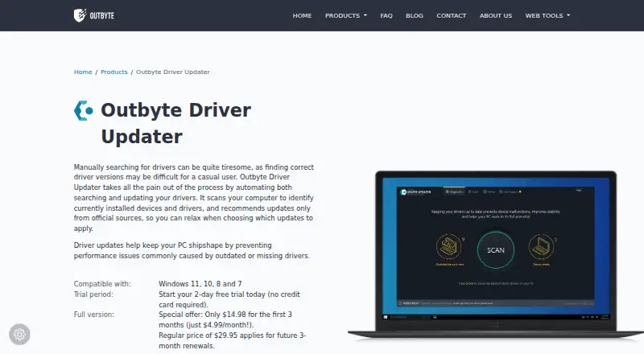Click the 'Manually searching for drivers' paragraph
644x354 pixels.
pyautogui.click(x=194, y=198)
